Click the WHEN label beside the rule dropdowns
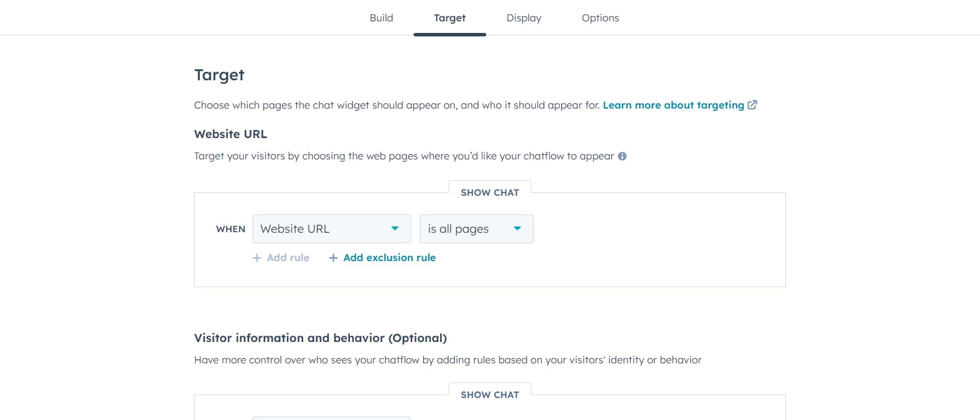Image resolution: width=980 pixels, height=420 pixels. (x=230, y=229)
